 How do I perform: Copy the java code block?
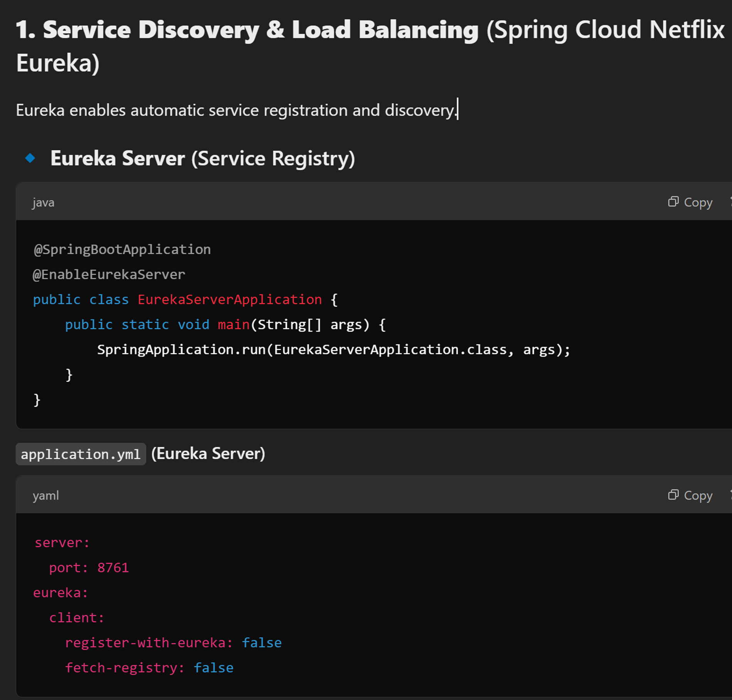[x=690, y=202]
